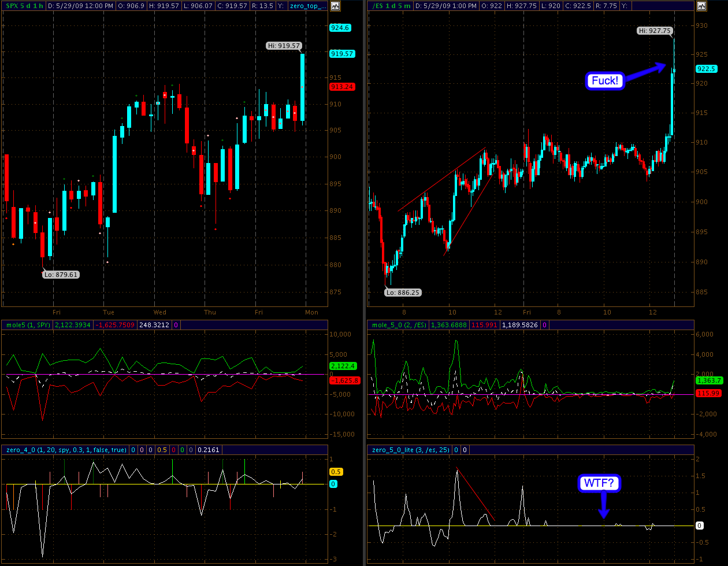
Task: Click the vertical divider between the two charts
Action: [x=363, y=283]
